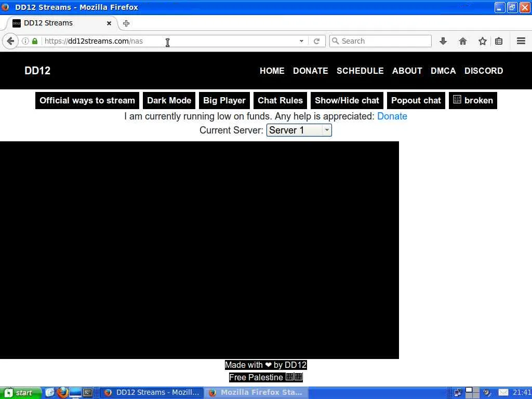Click the network tray icon

(458, 393)
